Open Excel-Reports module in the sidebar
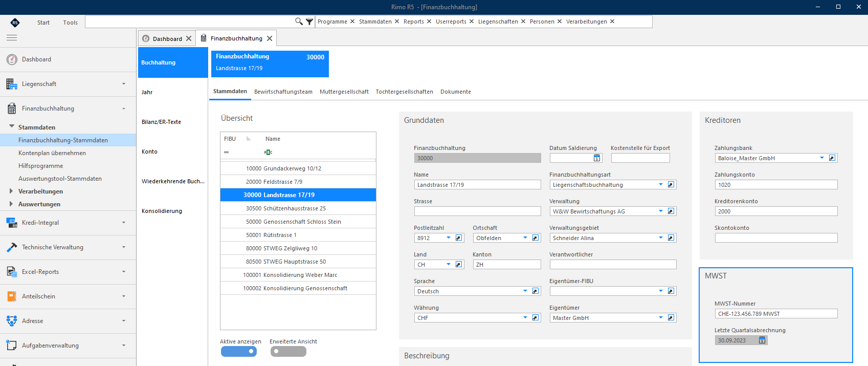The height and width of the screenshot is (366, 868). click(x=68, y=272)
